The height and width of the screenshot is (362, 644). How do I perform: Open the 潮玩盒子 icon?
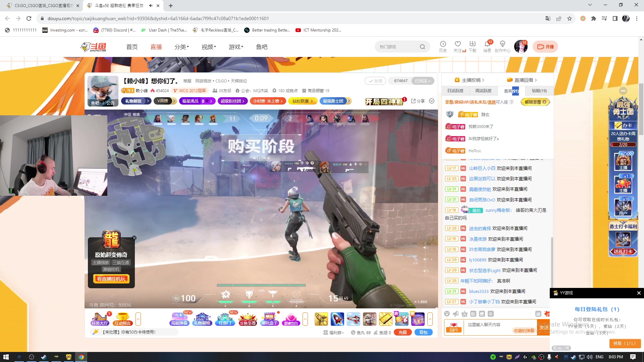pyautogui.click(x=270, y=319)
